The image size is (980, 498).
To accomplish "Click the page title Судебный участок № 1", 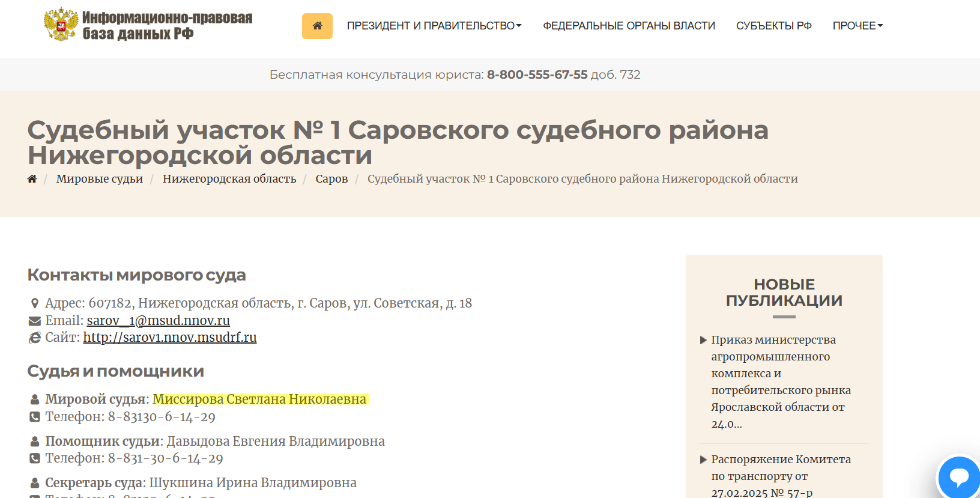I will coord(398,143).
